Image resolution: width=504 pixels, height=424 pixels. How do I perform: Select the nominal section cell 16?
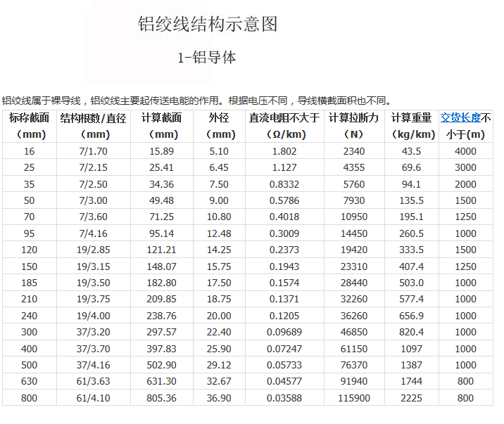tap(30, 151)
